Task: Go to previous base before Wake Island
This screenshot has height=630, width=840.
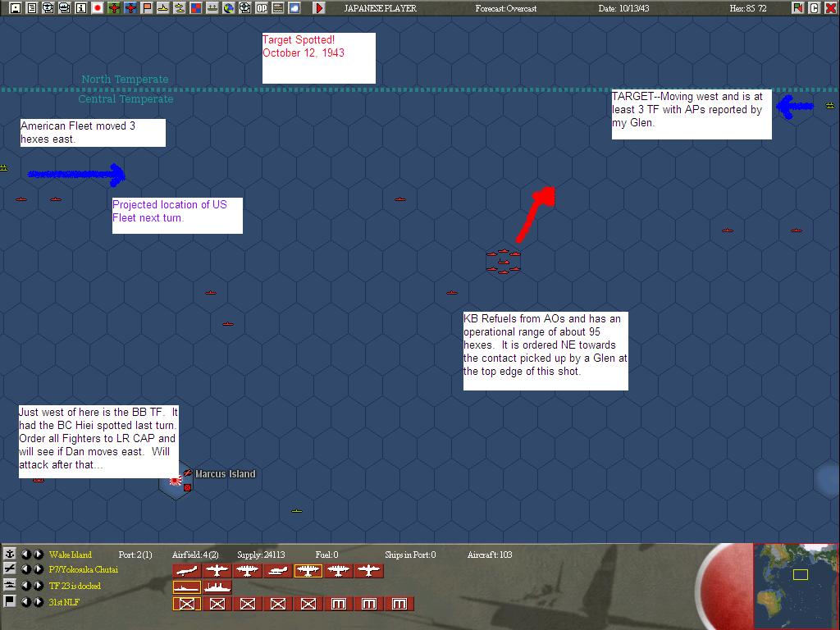Action: (x=25, y=554)
